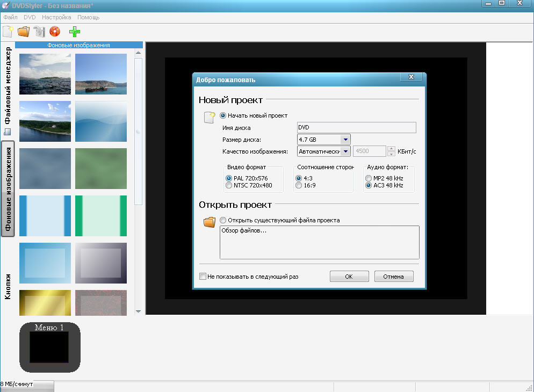Select the green side-stripes background thumbnail
The image size is (534, 392).
[101, 216]
